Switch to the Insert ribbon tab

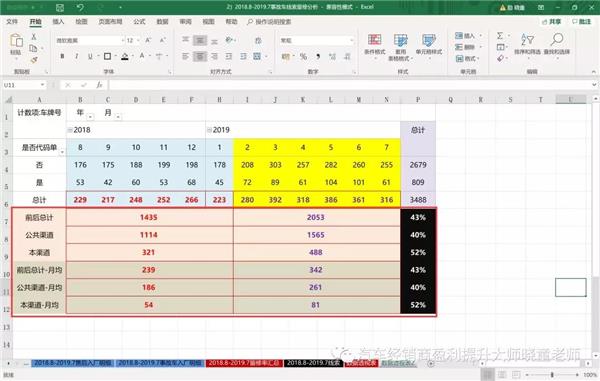click(x=58, y=21)
